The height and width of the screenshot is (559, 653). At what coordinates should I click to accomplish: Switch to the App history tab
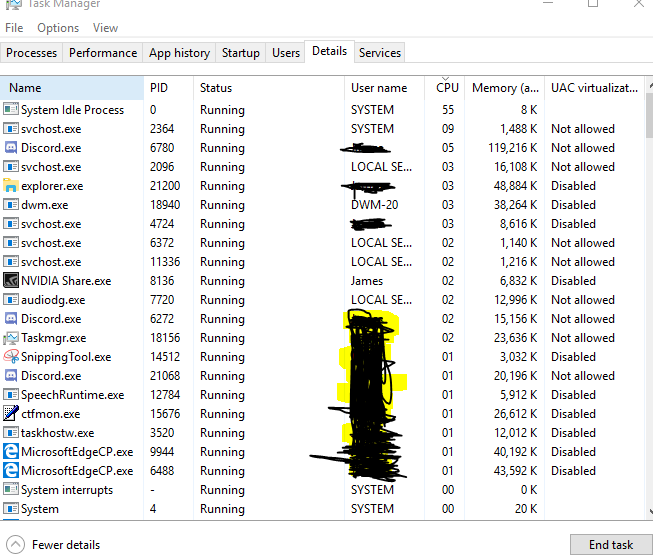tap(179, 53)
